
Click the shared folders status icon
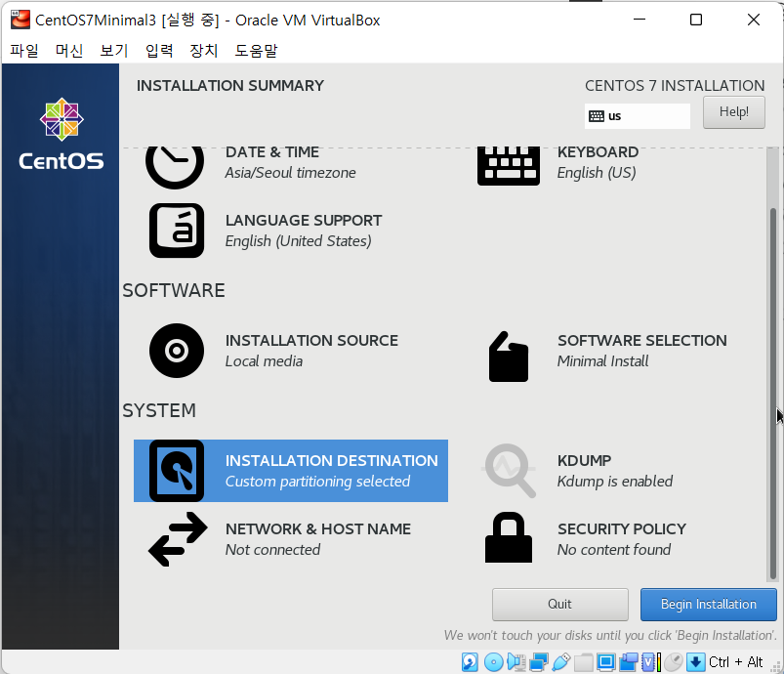click(583, 662)
